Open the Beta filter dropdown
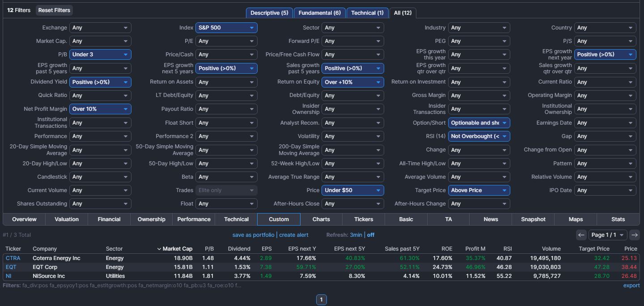644x306 pixels. tap(226, 177)
